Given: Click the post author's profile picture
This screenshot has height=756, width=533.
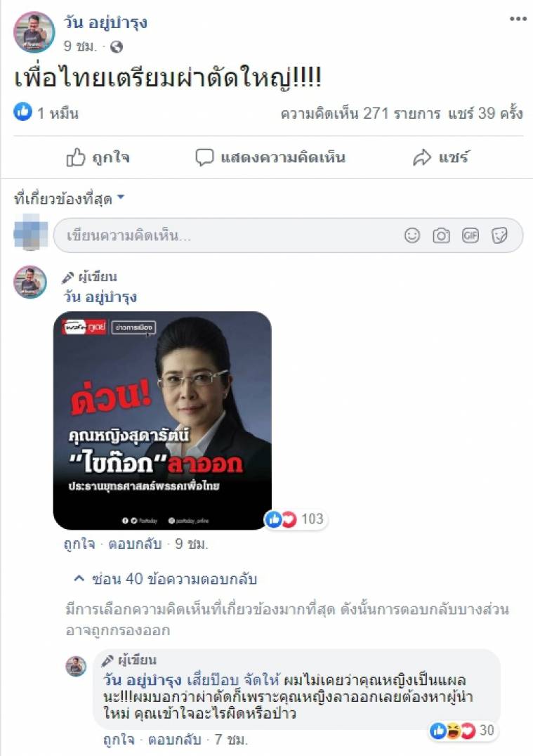Looking at the screenshot, I should click(x=34, y=32).
